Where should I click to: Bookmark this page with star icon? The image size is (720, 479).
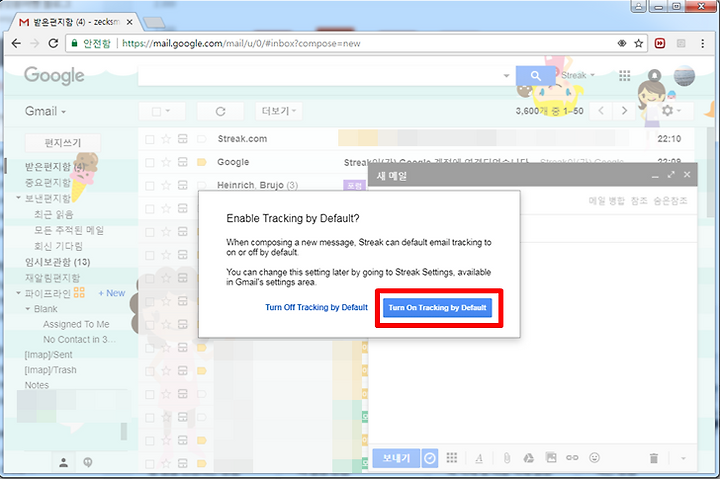tap(638, 43)
